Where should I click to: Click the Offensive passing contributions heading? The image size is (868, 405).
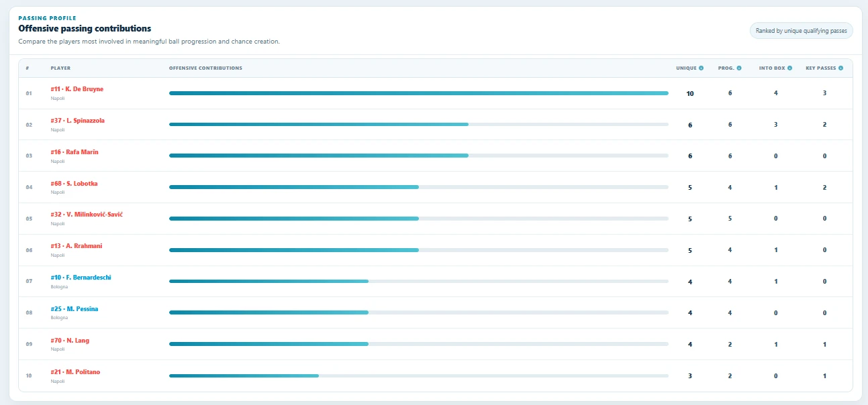click(x=85, y=29)
